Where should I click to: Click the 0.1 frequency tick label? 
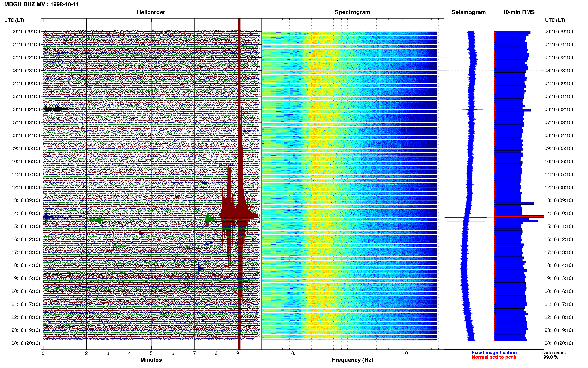[x=295, y=353]
